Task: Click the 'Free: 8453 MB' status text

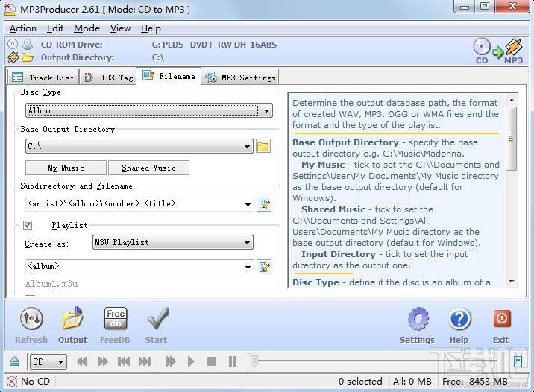Action: 475,382
